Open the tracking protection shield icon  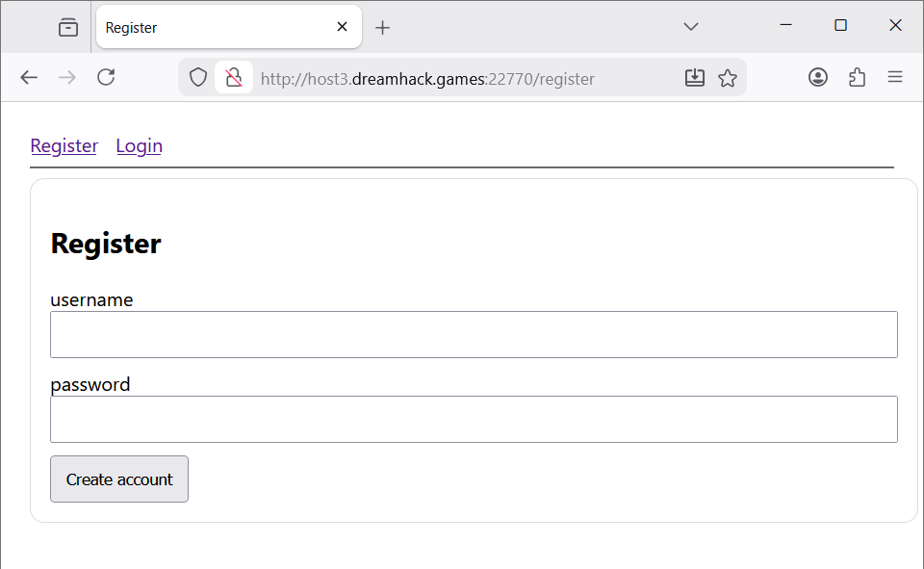pyautogui.click(x=198, y=77)
